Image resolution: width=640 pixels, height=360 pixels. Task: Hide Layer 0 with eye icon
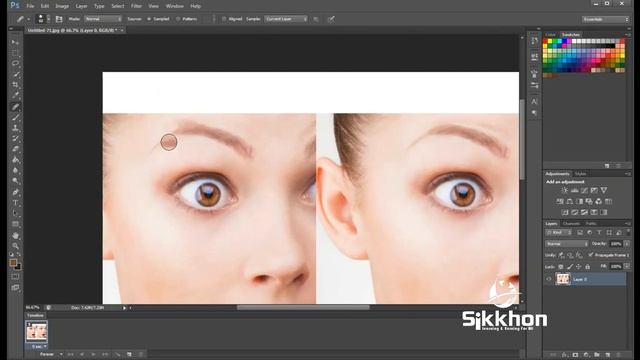(549, 279)
